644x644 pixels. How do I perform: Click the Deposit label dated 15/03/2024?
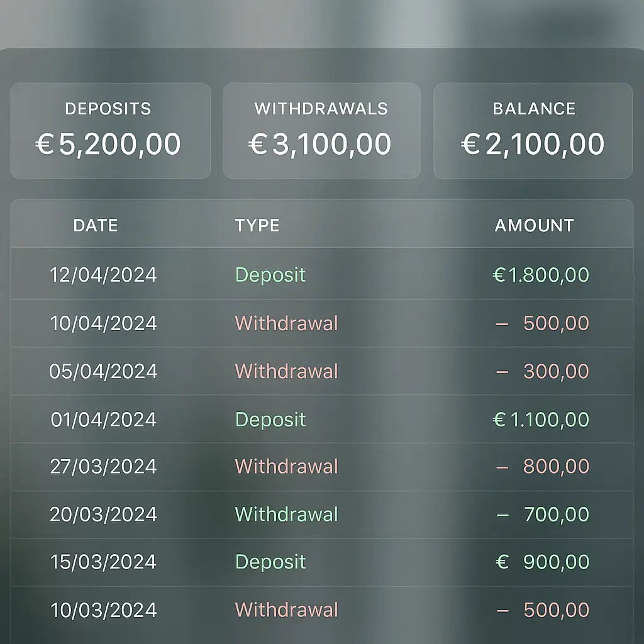click(270, 562)
